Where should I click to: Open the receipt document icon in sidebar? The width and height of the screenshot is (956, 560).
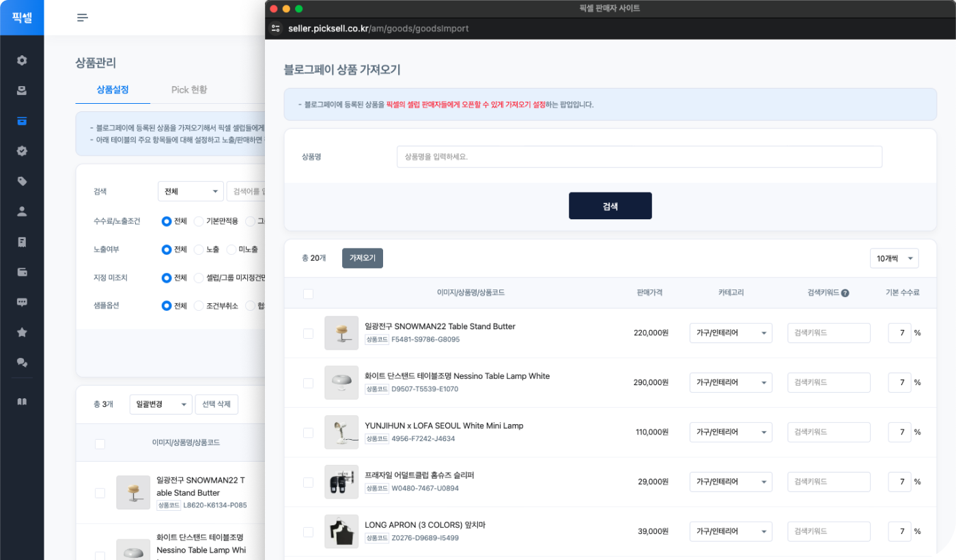coord(22,242)
